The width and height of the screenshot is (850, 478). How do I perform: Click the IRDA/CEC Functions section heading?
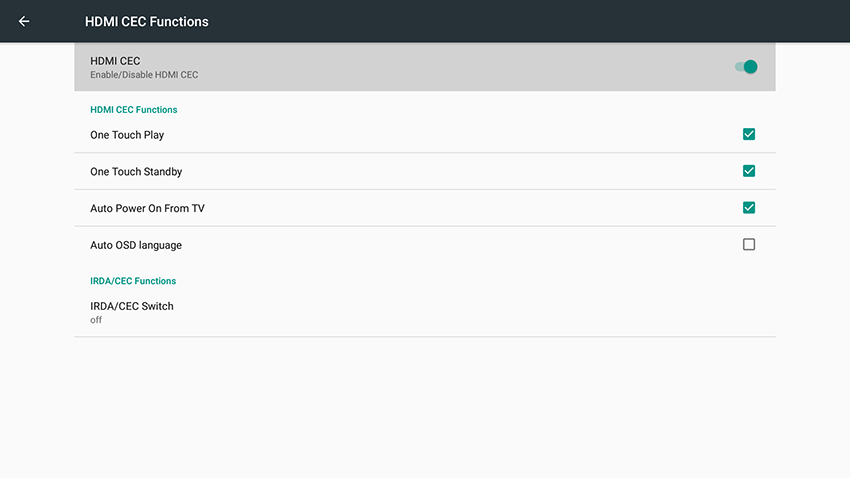click(133, 281)
